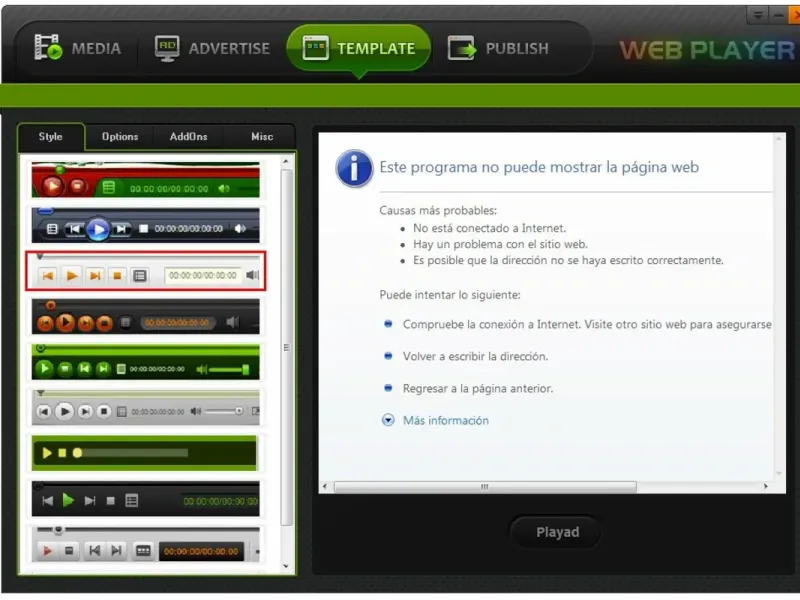800x600 pixels.
Task: Click the Más información expander arrow
Action: (x=388, y=420)
